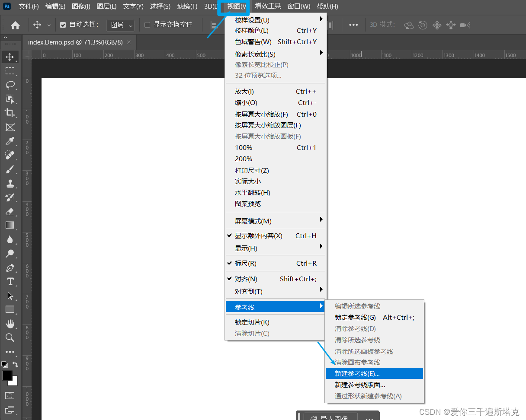The height and width of the screenshot is (420, 526).
Task: Open the Move tool preset chevron
Action: [49, 25]
